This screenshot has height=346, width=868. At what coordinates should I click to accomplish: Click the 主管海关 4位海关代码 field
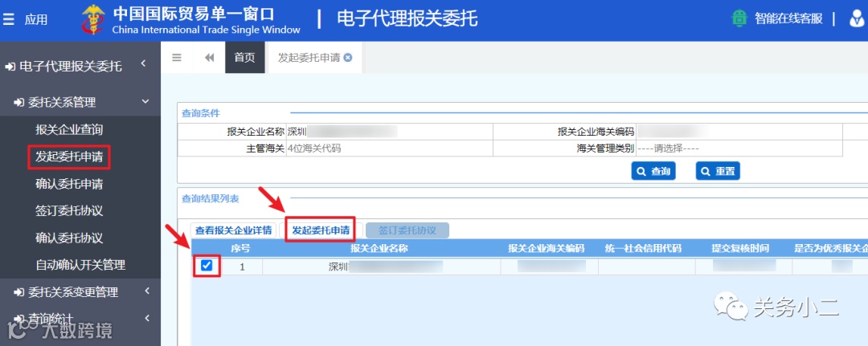coord(389,149)
